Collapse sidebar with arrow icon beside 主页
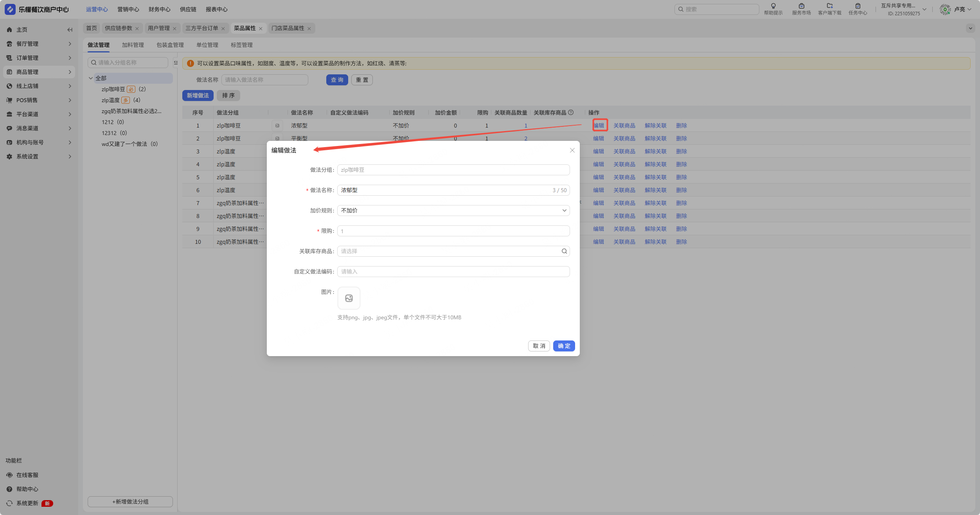Viewport: 980px width, 515px height. pos(70,30)
